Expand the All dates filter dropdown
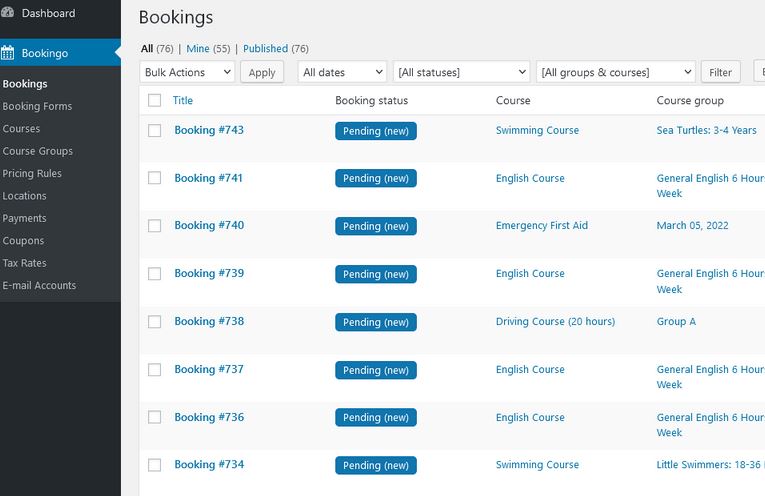 pyautogui.click(x=342, y=72)
